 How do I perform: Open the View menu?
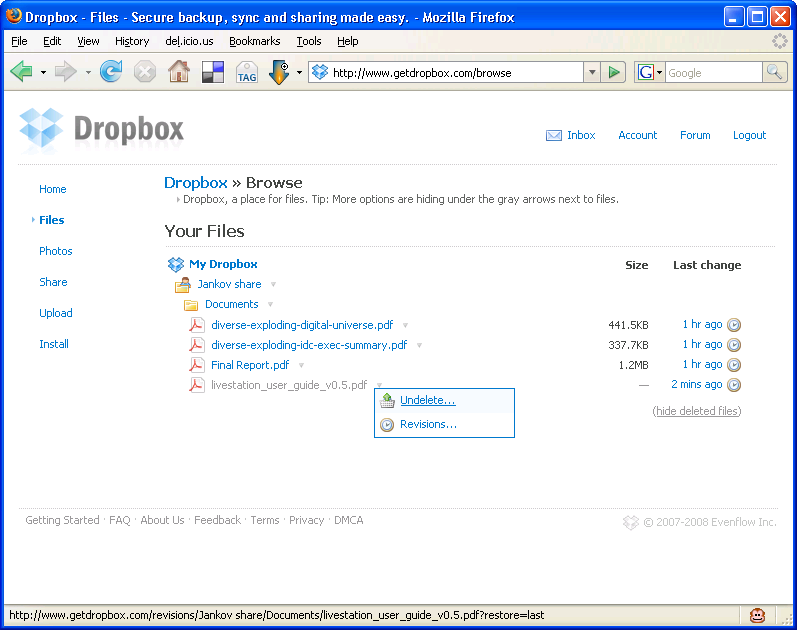click(88, 41)
